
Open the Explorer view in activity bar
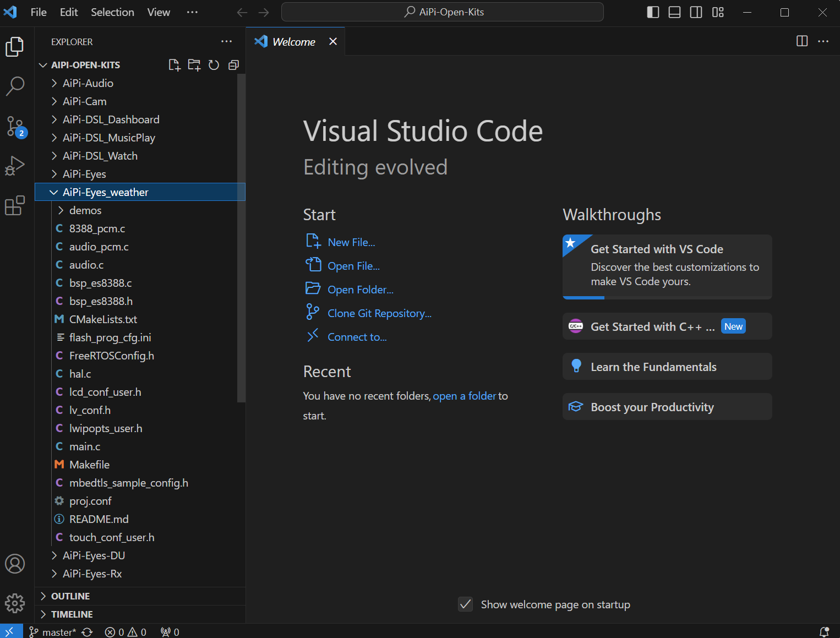tap(15, 47)
